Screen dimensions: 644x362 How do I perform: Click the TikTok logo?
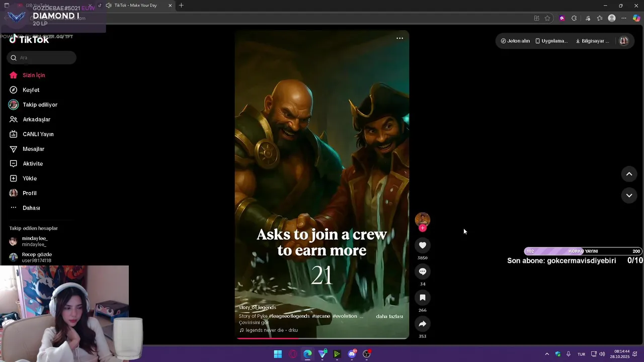tap(29, 40)
